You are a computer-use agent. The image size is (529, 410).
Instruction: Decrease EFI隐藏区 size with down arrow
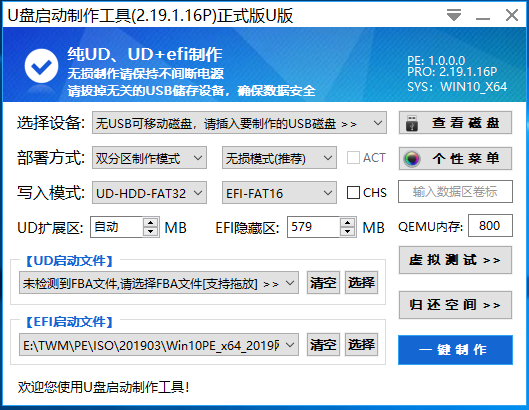pyautogui.click(x=347, y=231)
